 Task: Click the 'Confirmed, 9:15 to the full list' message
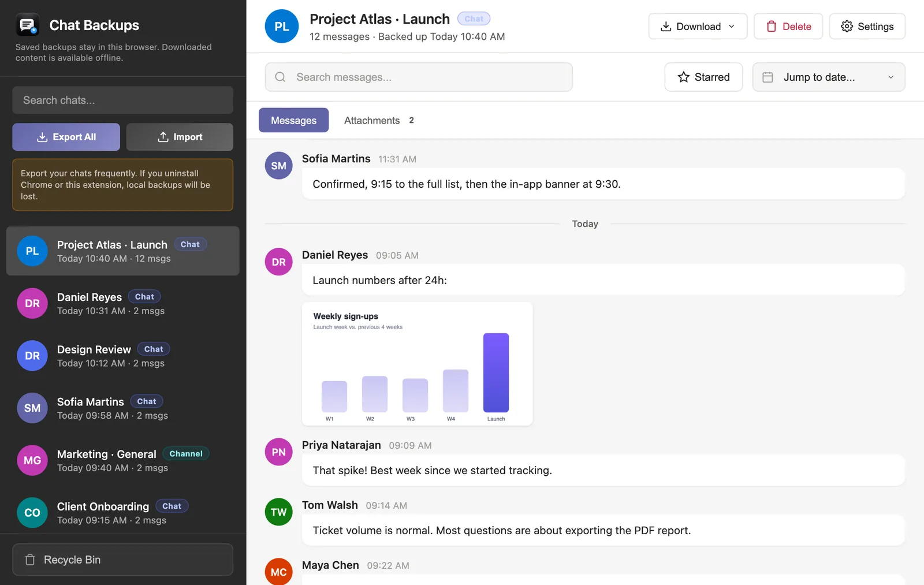pyautogui.click(x=603, y=184)
